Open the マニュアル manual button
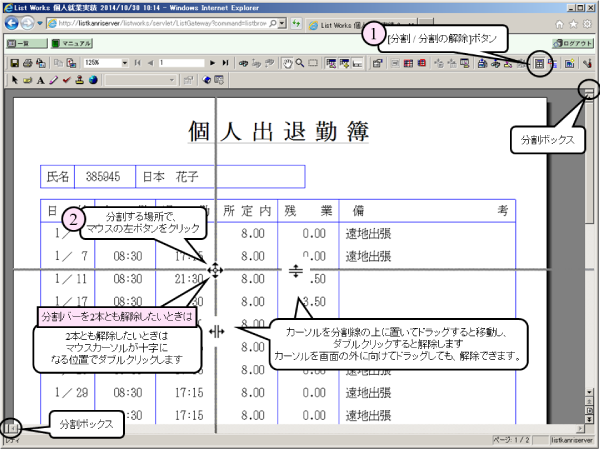The width and height of the screenshot is (600, 450). pyautogui.click(x=72, y=43)
